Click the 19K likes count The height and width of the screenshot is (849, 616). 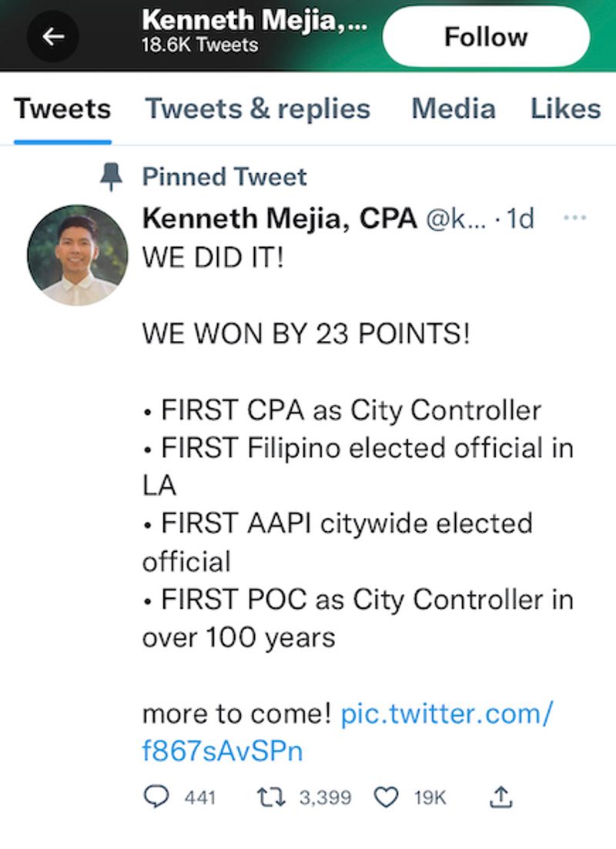click(430, 798)
